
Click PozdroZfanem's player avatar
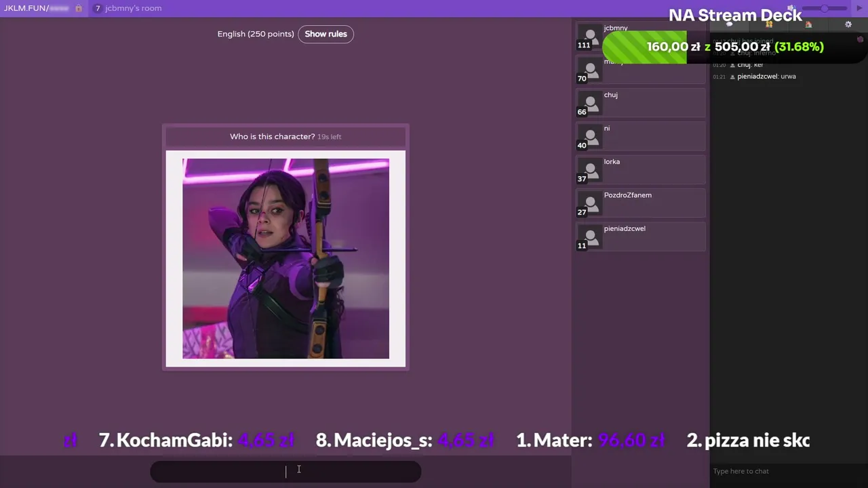pos(590,204)
